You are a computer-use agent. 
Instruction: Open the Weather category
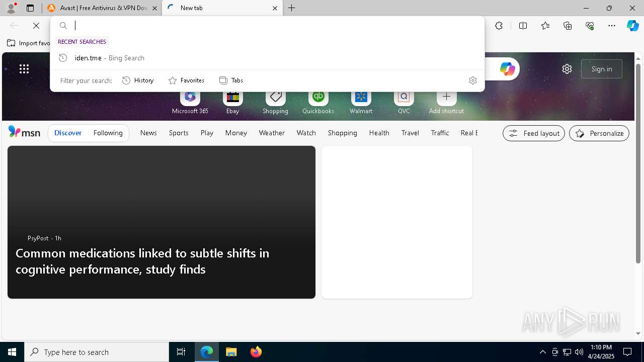pos(272,133)
